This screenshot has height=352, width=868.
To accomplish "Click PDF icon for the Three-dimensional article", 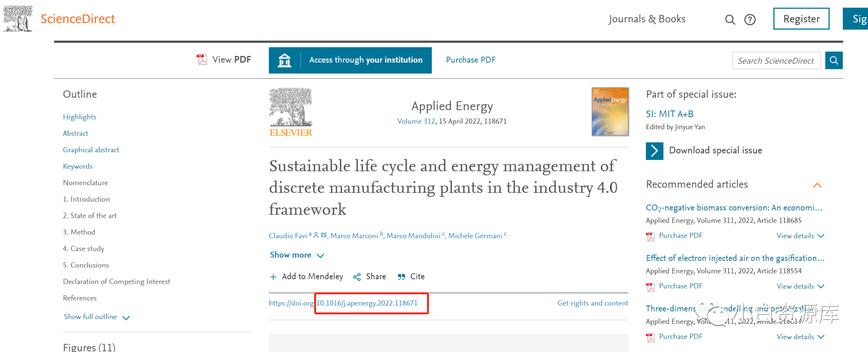I will pyautogui.click(x=650, y=337).
